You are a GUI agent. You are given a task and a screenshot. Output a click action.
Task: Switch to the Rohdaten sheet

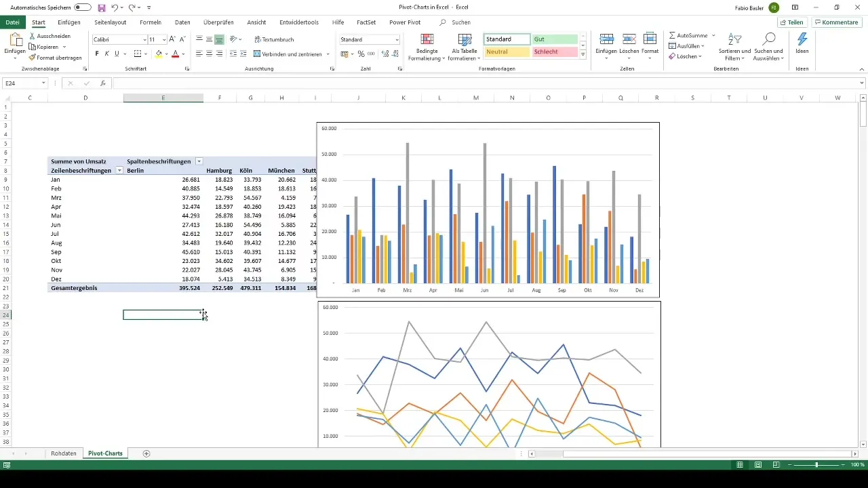(x=64, y=453)
